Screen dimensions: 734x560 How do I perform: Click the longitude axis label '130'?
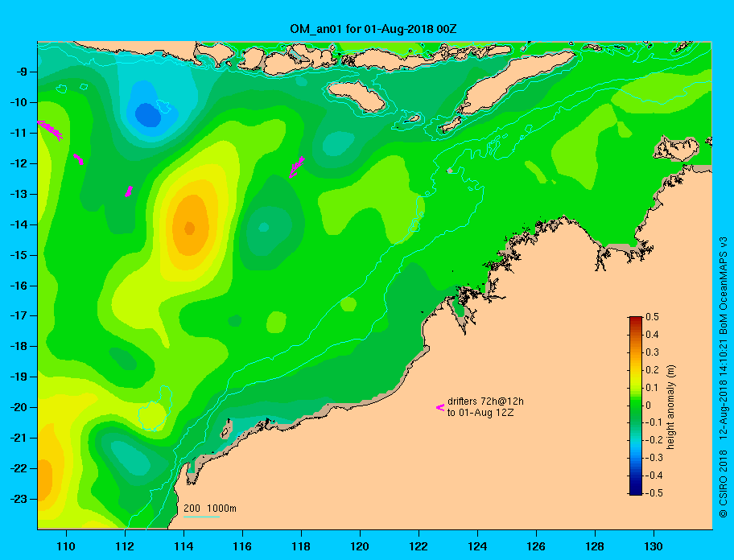click(x=654, y=546)
